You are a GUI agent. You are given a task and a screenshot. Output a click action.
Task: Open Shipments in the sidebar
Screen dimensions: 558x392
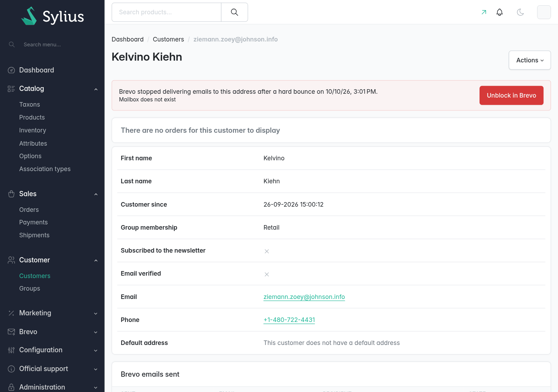click(x=35, y=235)
